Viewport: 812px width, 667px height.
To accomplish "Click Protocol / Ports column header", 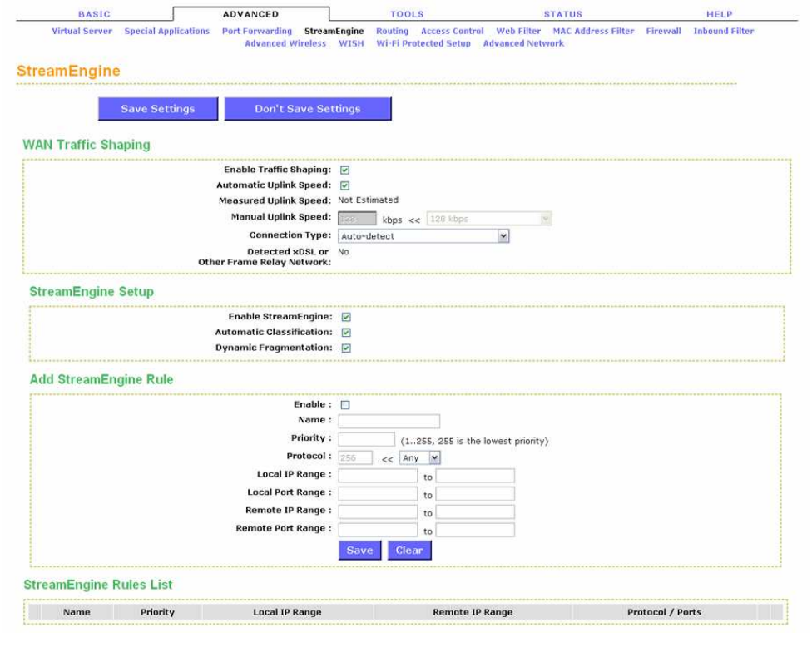I will (x=665, y=612).
